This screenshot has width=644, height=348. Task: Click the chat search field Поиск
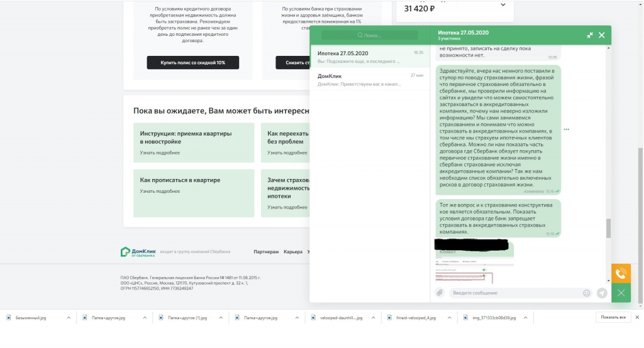[x=369, y=35]
